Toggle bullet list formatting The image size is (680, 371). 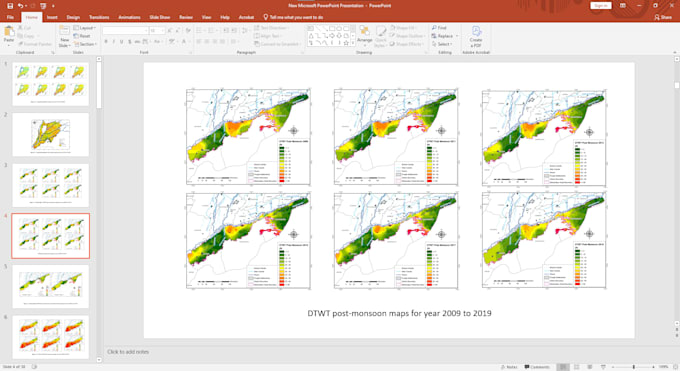point(199,30)
